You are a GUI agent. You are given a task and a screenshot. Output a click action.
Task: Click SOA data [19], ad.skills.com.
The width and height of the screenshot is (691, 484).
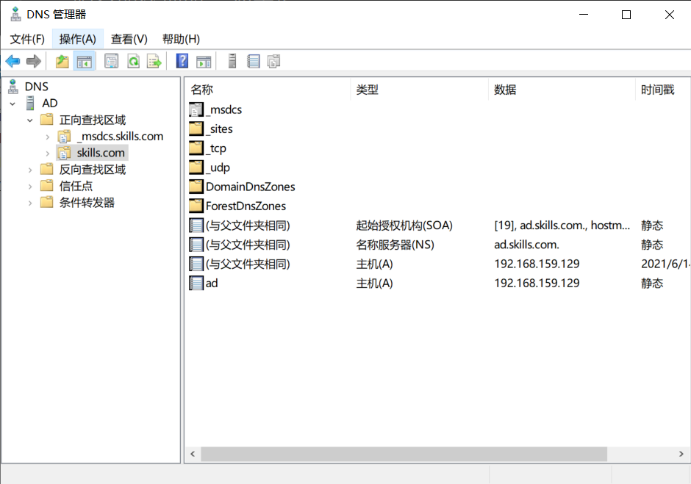coord(562,226)
